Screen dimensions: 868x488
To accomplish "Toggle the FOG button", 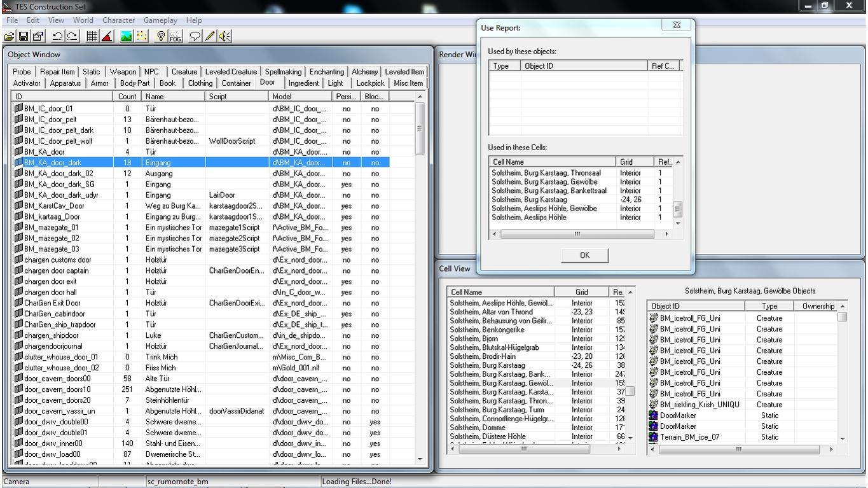I will (x=176, y=36).
